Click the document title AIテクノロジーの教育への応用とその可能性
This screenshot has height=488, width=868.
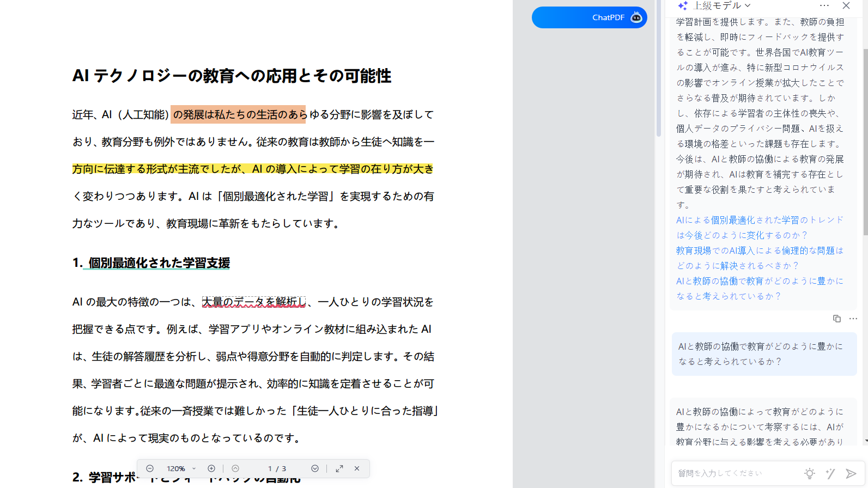point(232,76)
